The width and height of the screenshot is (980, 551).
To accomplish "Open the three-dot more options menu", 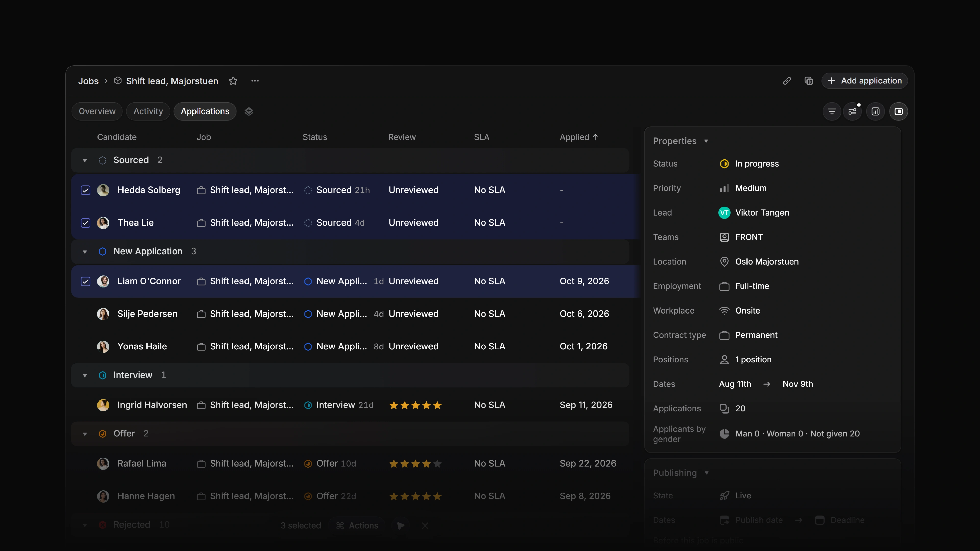I will [x=255, y=81].
